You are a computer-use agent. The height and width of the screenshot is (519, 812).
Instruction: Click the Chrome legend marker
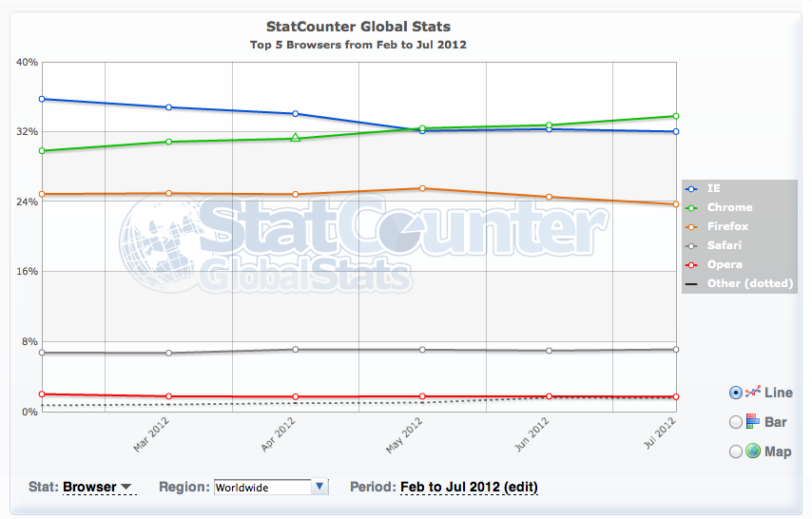[691, 207]
